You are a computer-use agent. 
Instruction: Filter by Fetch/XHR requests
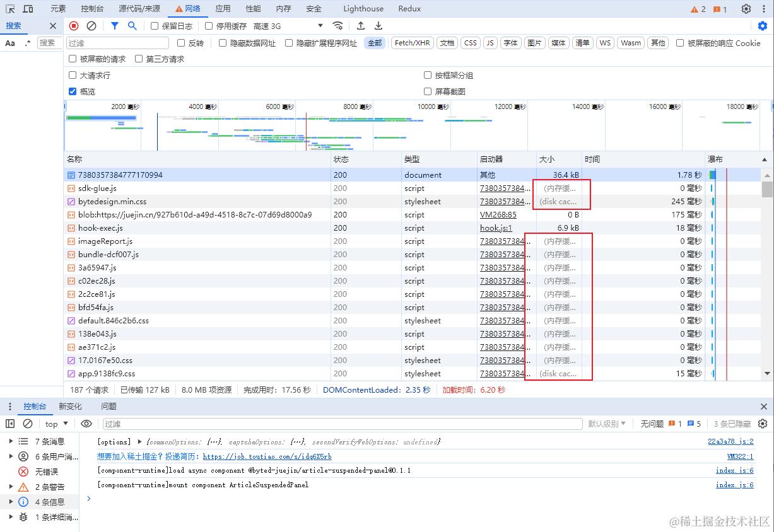(x=413, y=43)
